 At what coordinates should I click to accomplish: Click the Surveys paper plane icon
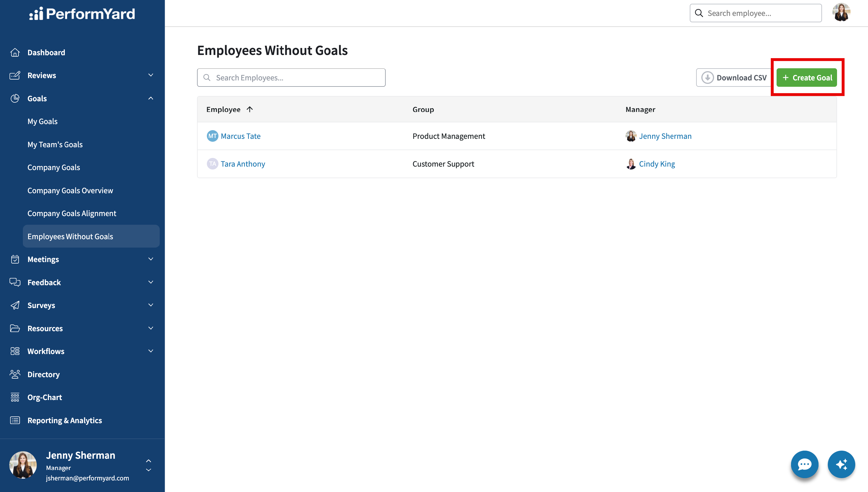15,305
